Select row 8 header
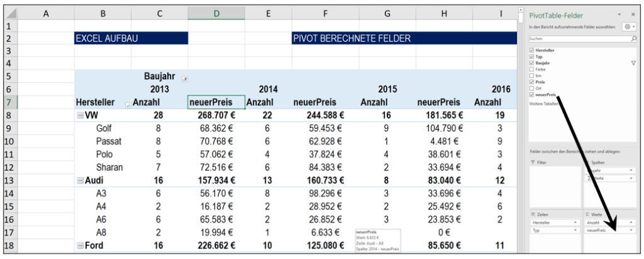 (11, 116)
